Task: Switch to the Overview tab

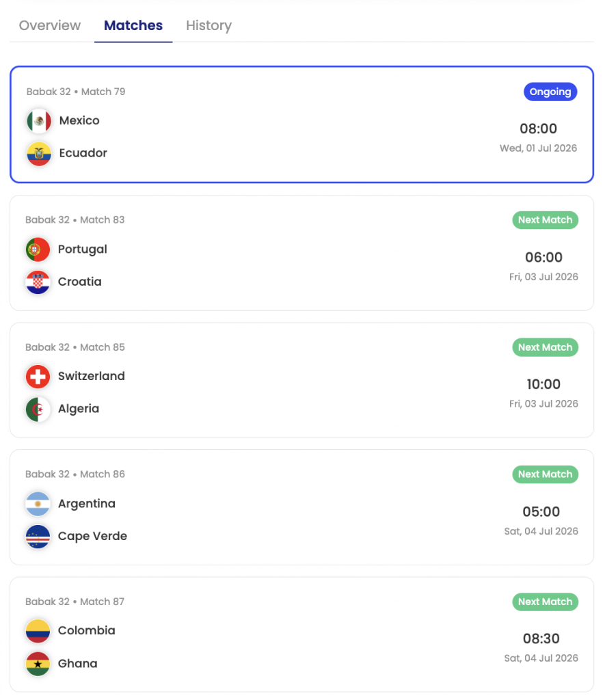Action: point(49,25)
